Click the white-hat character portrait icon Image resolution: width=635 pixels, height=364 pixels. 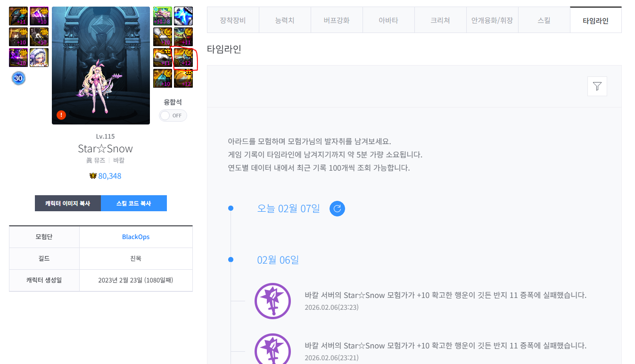click(39, 58)
